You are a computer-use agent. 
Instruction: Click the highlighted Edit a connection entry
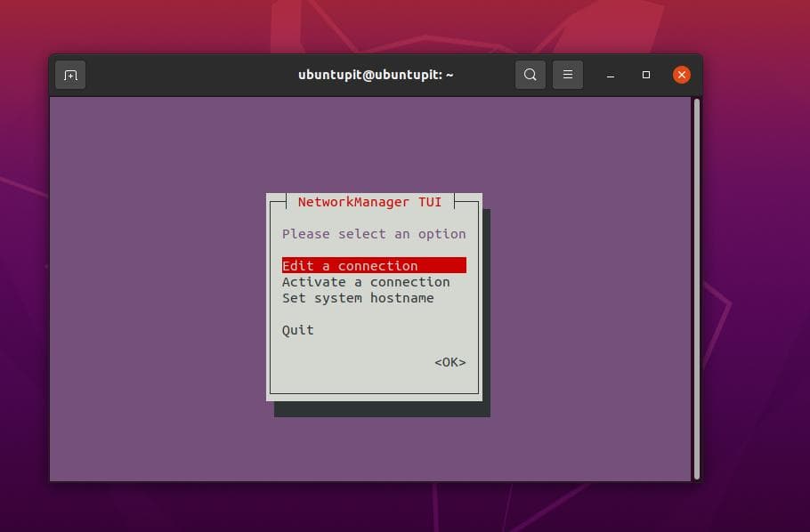pyautogui.click(x=349, y=265)
